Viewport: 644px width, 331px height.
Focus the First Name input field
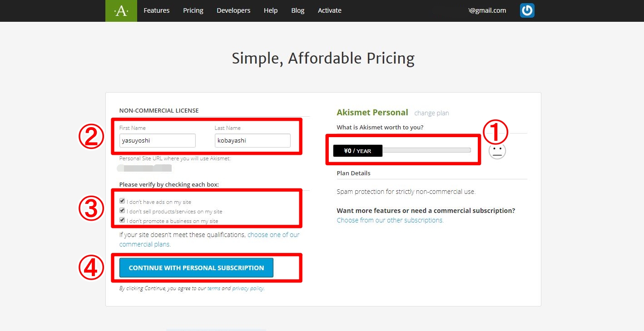158,141
